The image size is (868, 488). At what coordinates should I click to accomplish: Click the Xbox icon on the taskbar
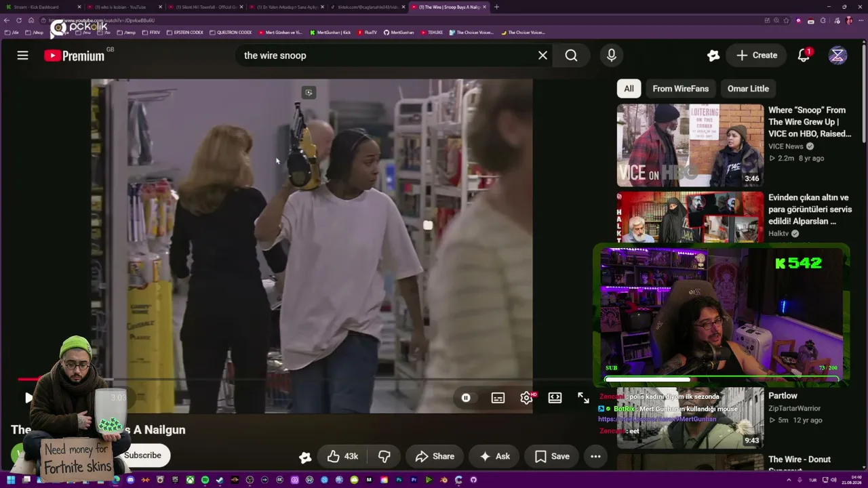point(190,480)
